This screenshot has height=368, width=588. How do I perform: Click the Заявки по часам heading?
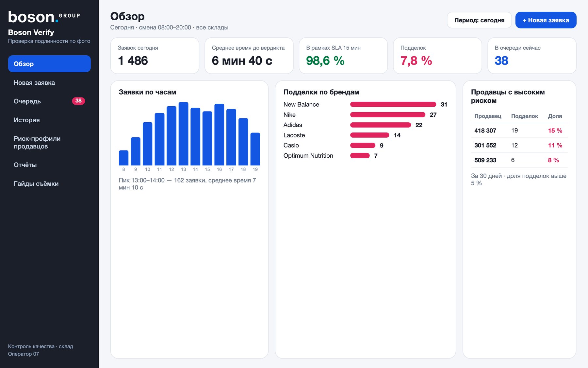[x=147, y=92]
